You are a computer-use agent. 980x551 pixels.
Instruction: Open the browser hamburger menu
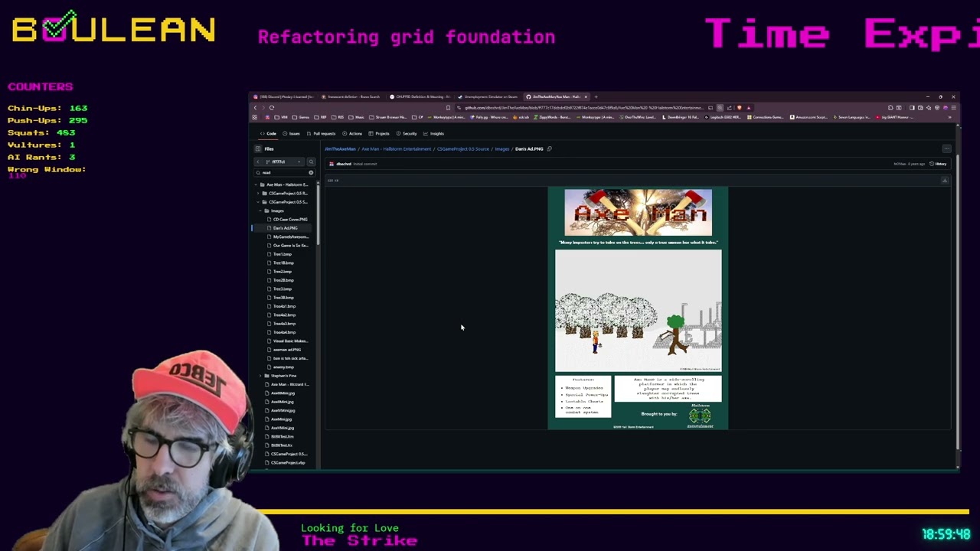[x=953, y=108]
